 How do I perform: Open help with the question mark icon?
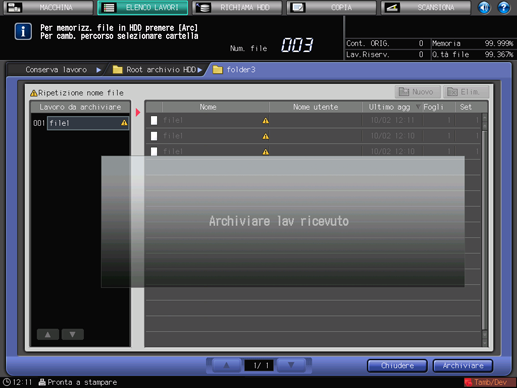coord(504,7)
